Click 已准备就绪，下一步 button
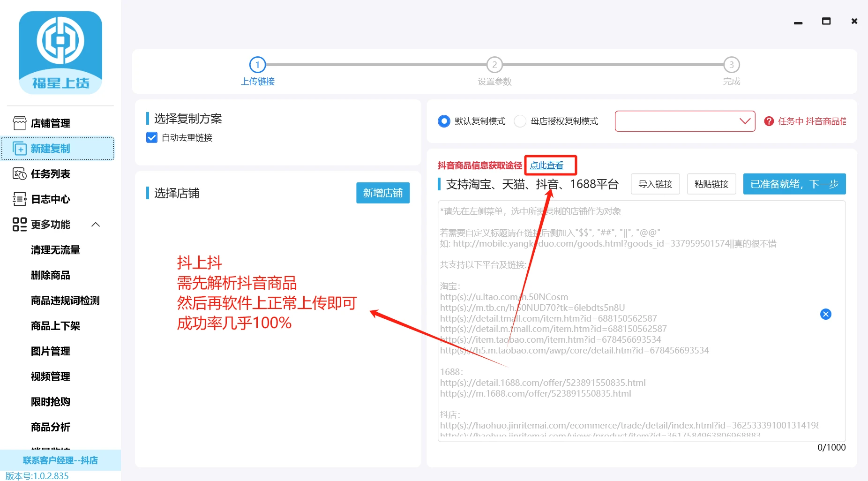The image size is (868, 481). (x=794, y=184)
